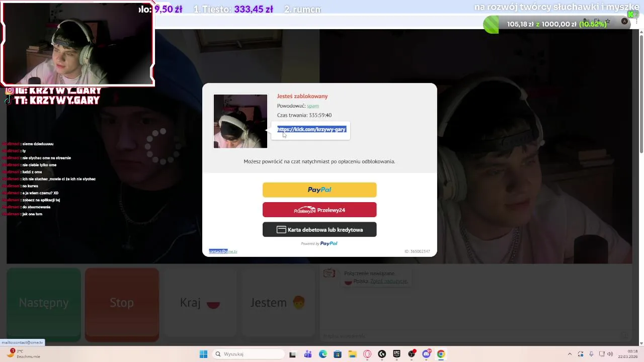
Task: Click the 'spam' reason link
Action: point(313,106)
